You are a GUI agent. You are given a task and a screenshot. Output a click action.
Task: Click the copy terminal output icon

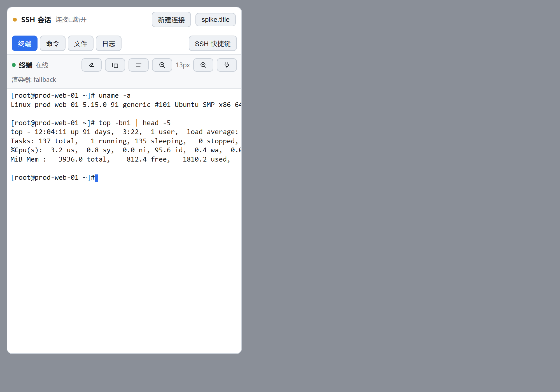[x=115, y=65]
